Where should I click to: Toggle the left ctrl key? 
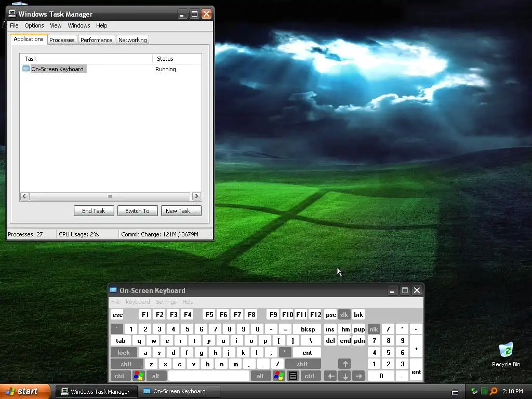coord(119,376)
